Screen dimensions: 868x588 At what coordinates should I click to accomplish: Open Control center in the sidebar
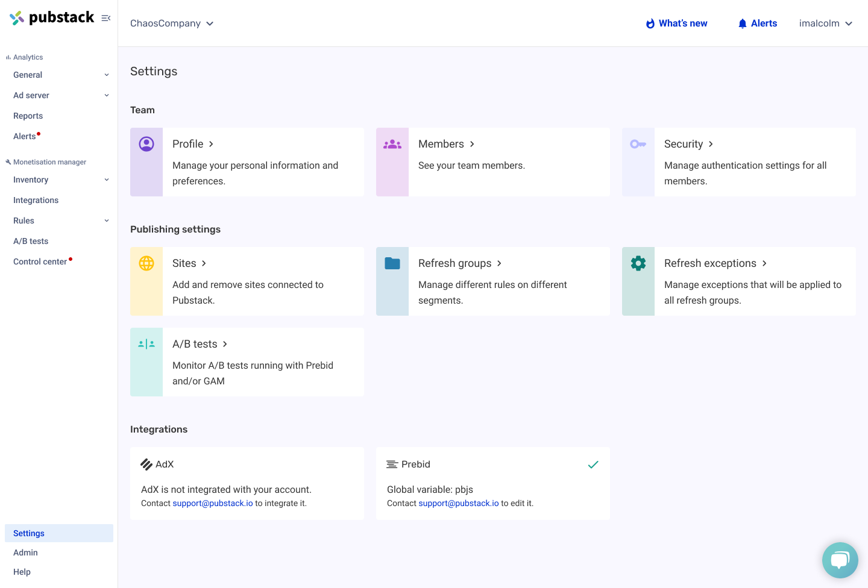(40, 262)
